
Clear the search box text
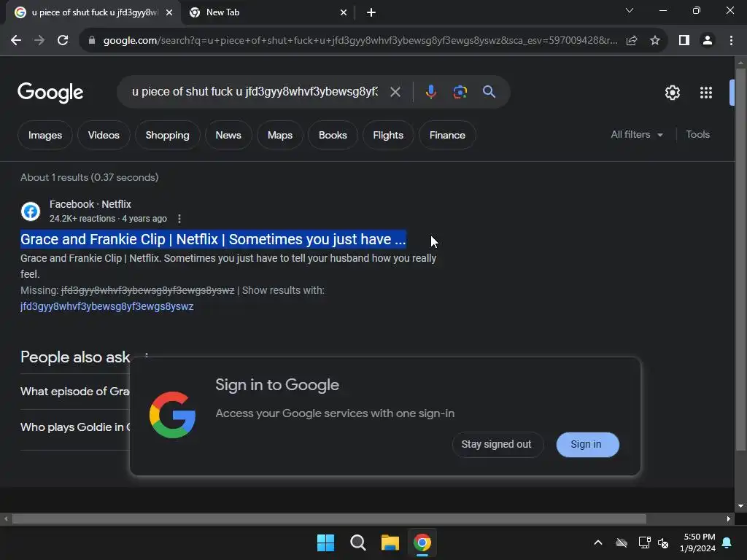(395, 92)
